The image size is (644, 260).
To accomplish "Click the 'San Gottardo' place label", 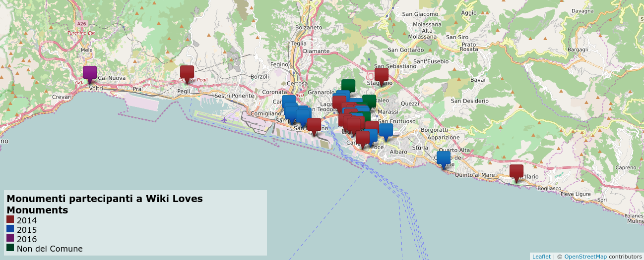I will (x=406, y=50).
